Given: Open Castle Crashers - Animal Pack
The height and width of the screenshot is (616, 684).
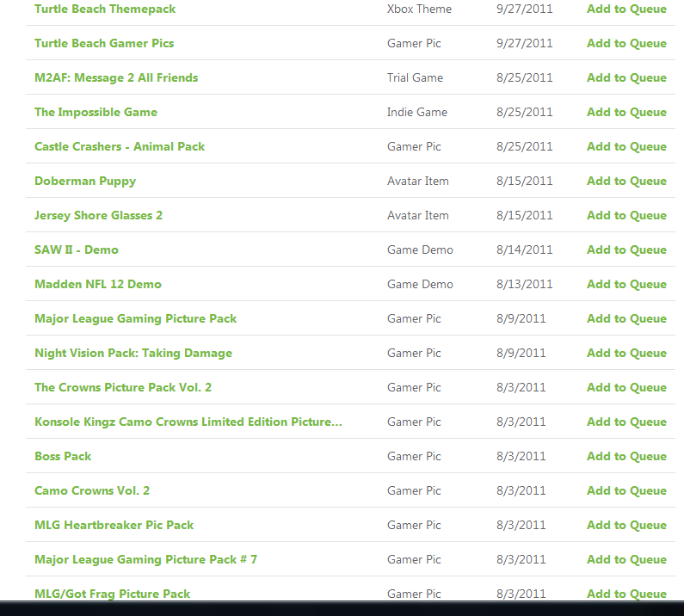Looking at the screenshot, I should pyautogui.click(x=120, y=147).
